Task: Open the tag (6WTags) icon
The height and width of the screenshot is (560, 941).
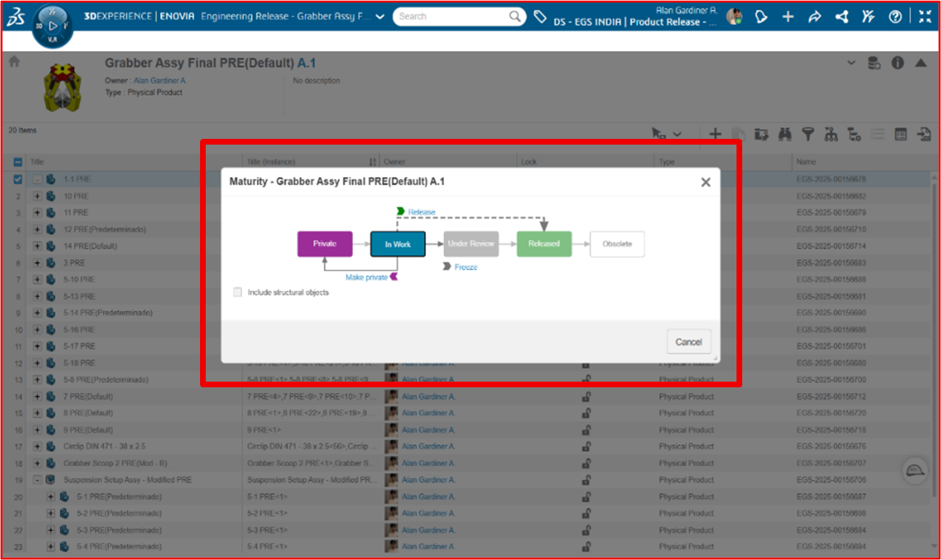Action: point(540,17)
